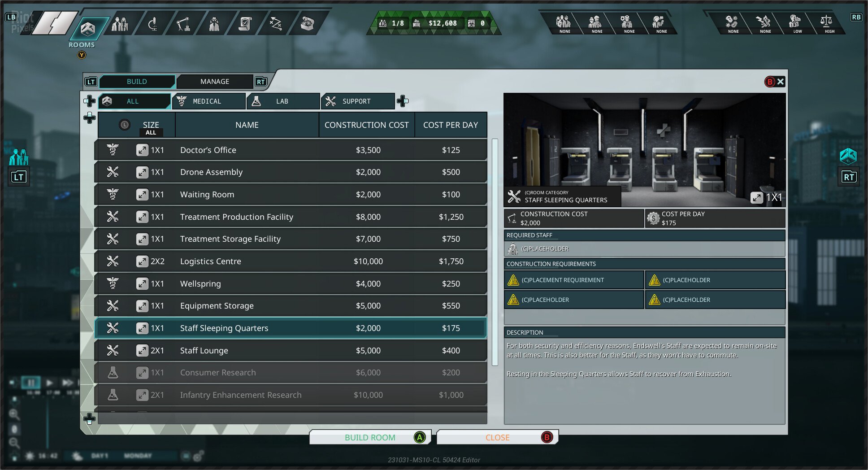Screen dimensions: 868x470
Task: Select the Strategy tactics icon
Action: 276,23
